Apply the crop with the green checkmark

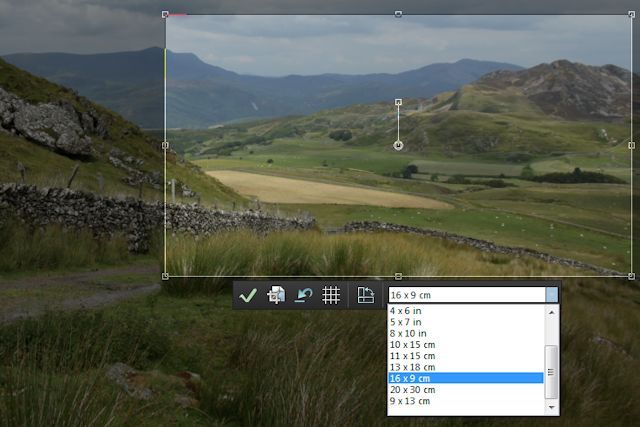(x=248, y=295)
